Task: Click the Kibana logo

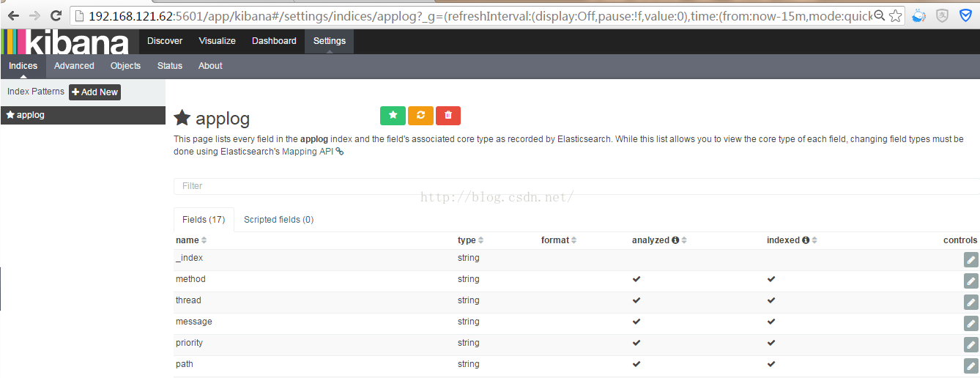Action: pyautogui.click(x=65, y=42)
